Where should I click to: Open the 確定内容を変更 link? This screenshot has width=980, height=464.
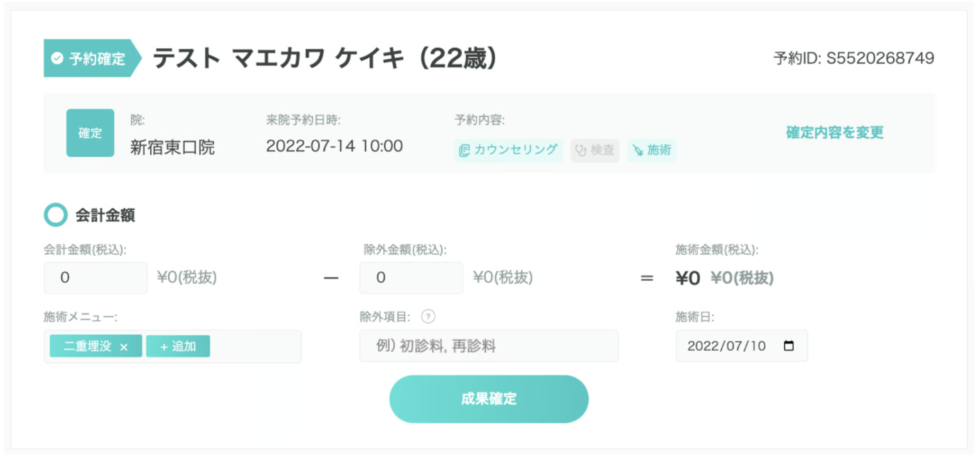click(834, 132)
